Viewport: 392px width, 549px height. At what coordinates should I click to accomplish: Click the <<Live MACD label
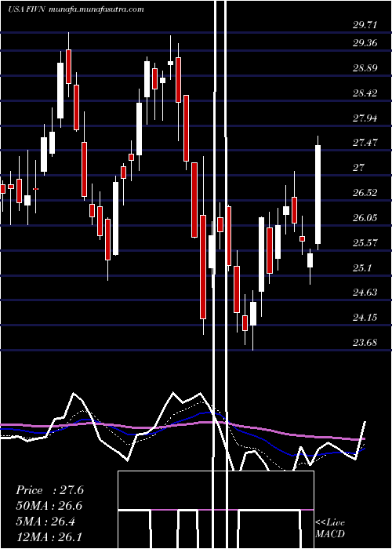point(330,528)
